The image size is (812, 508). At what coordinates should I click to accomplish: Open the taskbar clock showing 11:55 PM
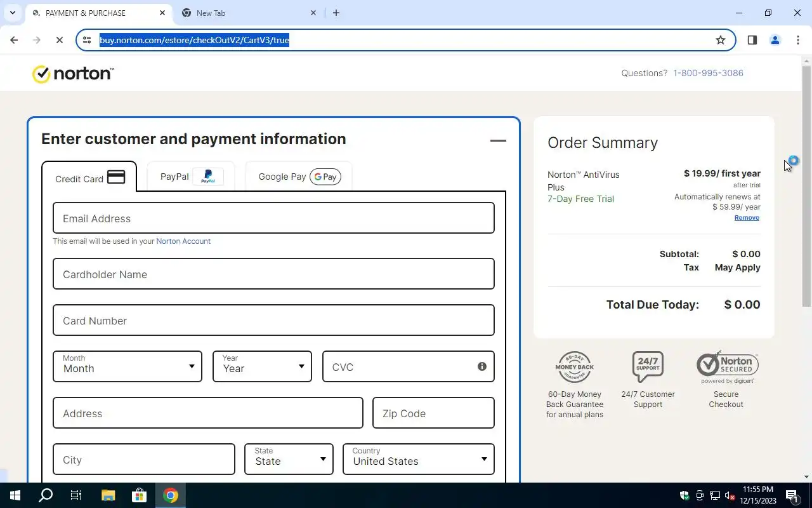758,495
